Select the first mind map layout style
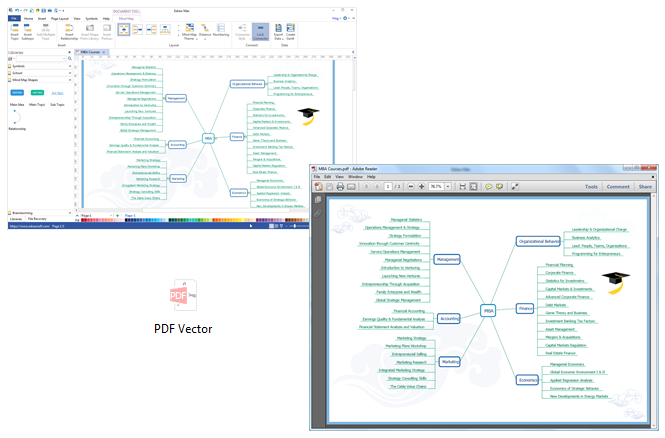Screen dimensions: 665x438 (x=123, y=29)
